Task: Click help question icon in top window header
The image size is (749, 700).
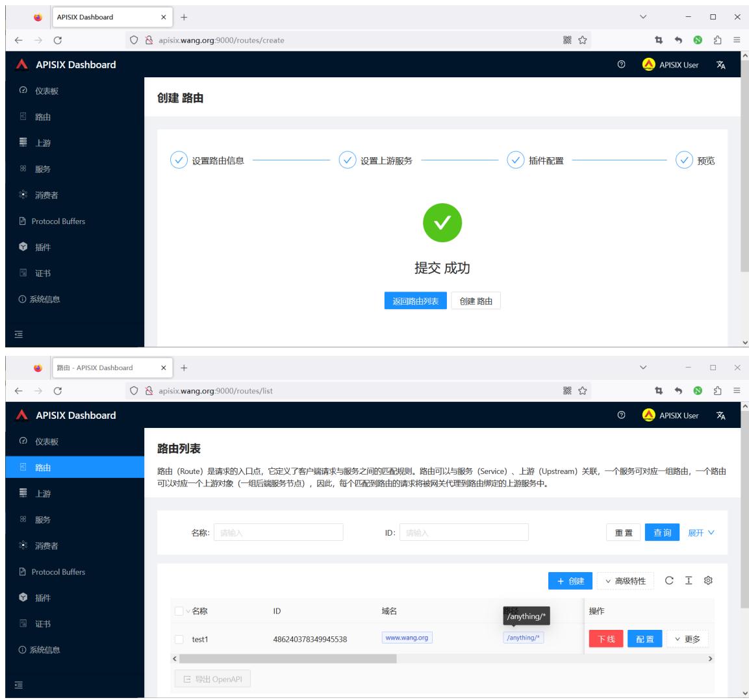Action: point(621,64)
